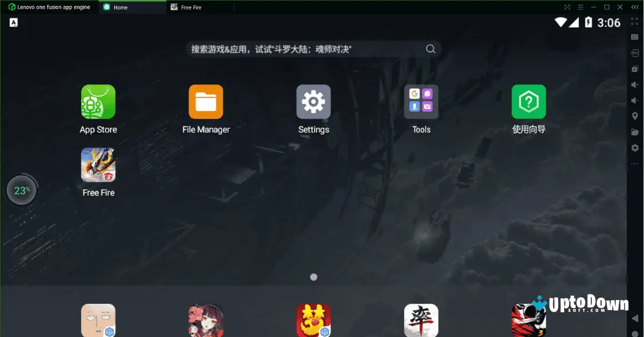Viewport: 644px width, 337px height.
Task: Open sidebar emulator settings gear
Action: pyautogui.click(x=635, y=148)
